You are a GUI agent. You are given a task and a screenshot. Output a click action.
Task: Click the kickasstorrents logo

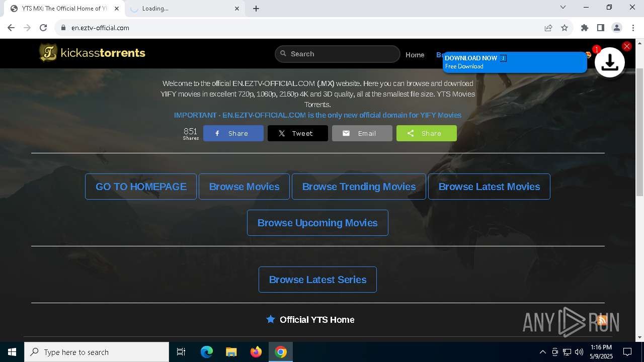coord(93,53)
